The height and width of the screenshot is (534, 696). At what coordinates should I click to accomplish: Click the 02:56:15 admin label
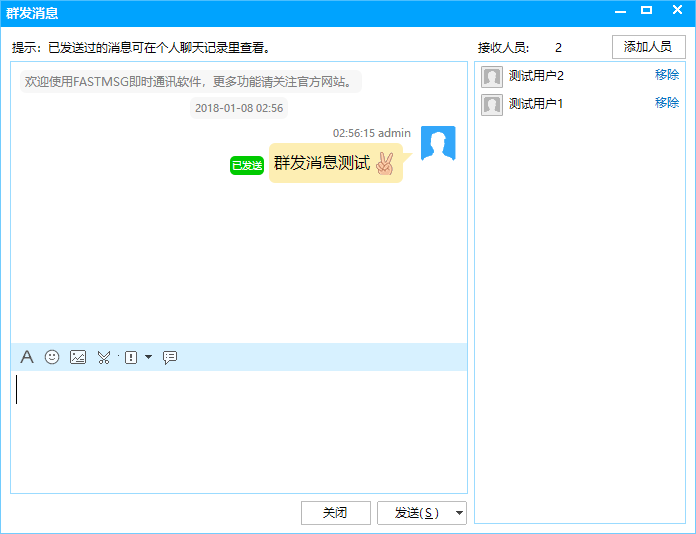click(372, 133)
